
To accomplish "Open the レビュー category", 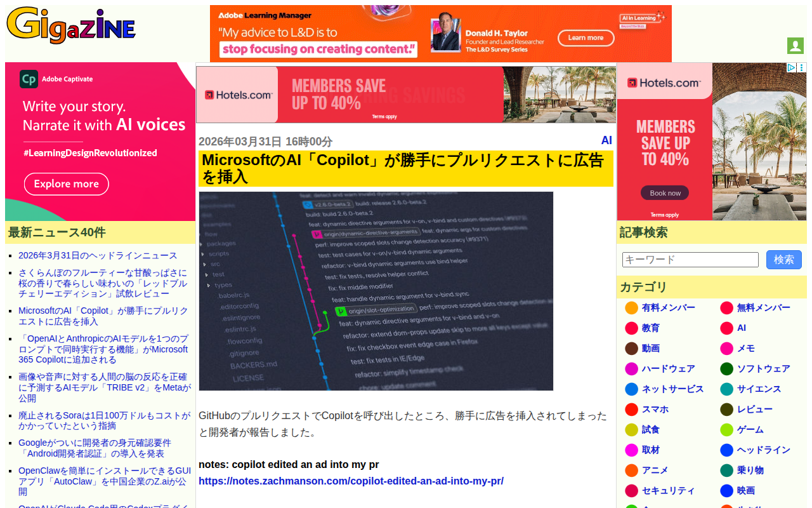I will 755,410.
